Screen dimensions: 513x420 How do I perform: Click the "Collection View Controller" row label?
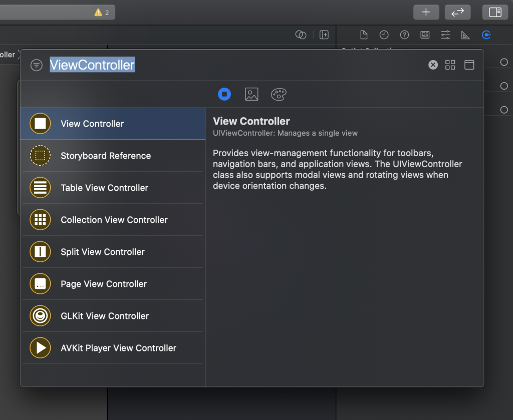click(114, 220)
